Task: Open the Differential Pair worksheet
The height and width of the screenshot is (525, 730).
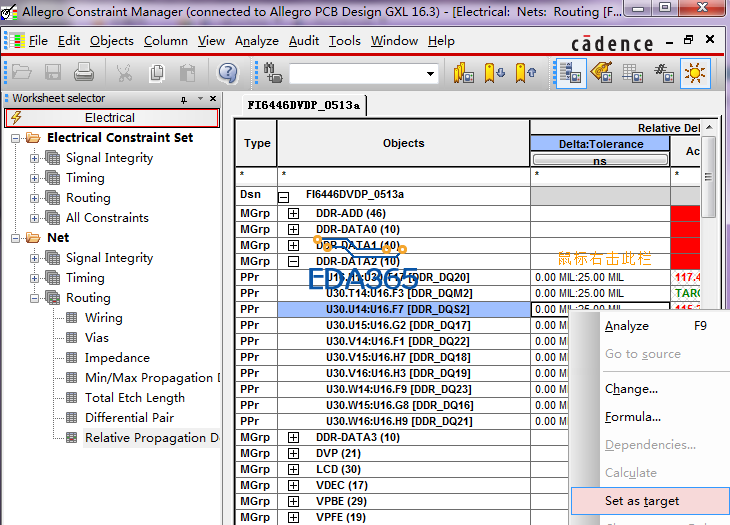Action: 129,418
